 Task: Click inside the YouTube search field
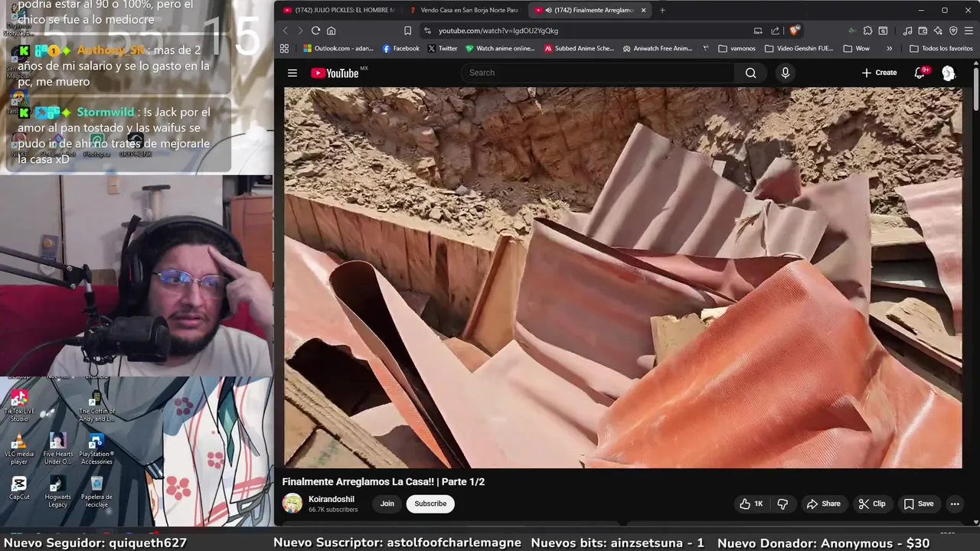coord(597,73)
